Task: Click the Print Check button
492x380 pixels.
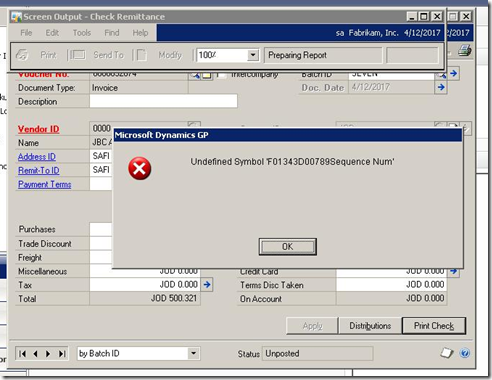Action: click(434, 326)
